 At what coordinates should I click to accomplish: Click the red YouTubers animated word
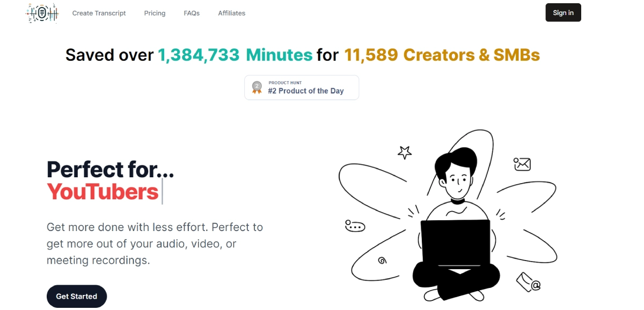[103, 192]
